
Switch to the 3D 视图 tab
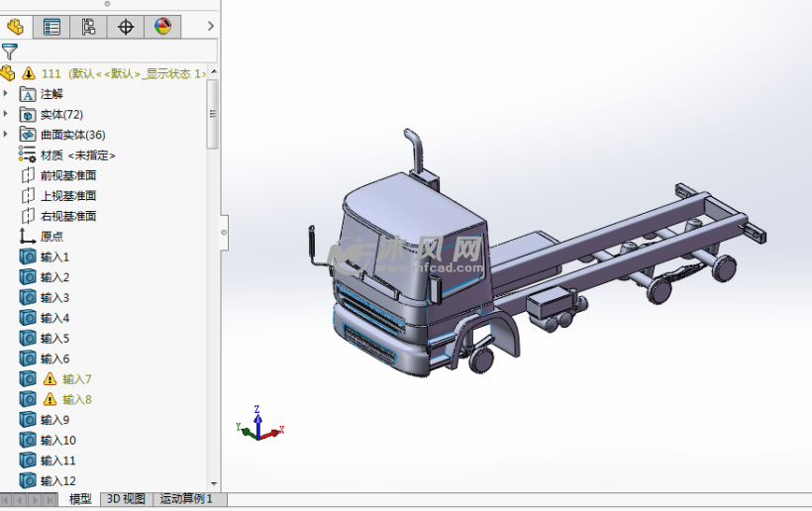[x=126, y=499]
